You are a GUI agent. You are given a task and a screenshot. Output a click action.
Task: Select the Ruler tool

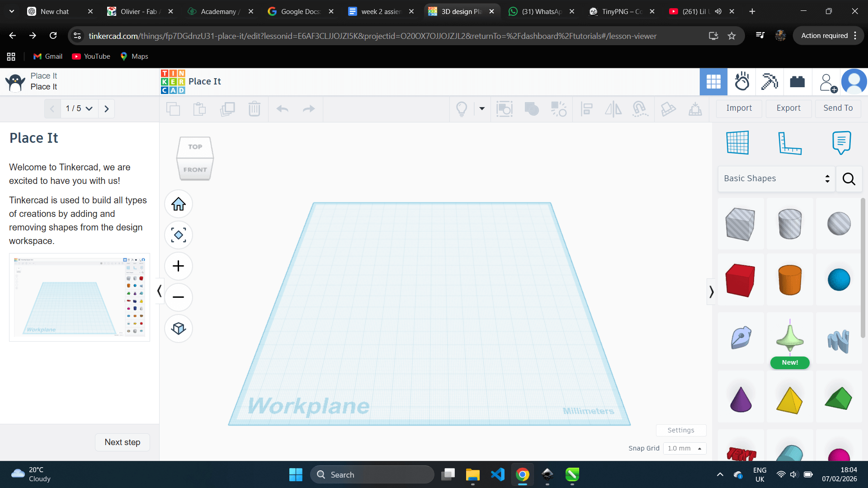(x=789, y=143)
